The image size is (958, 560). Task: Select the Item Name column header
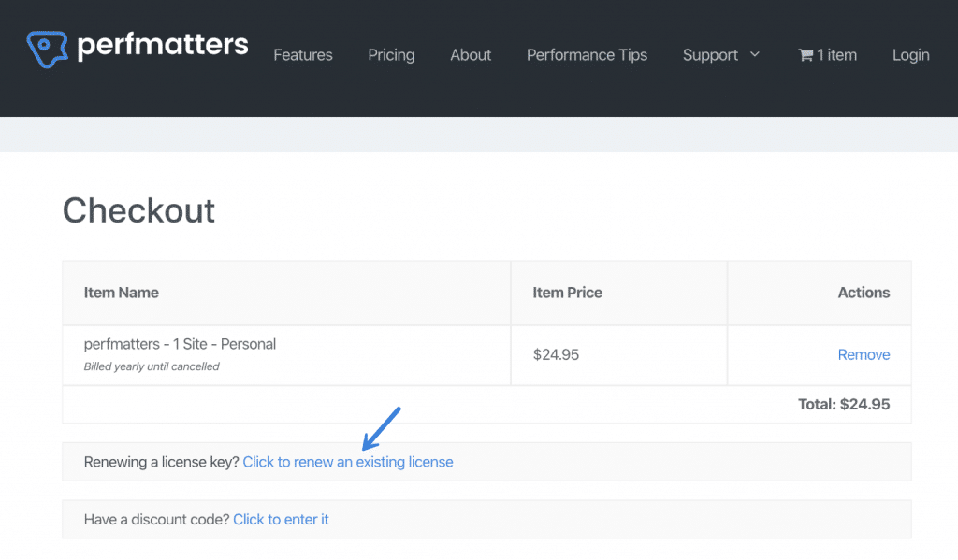121,293
